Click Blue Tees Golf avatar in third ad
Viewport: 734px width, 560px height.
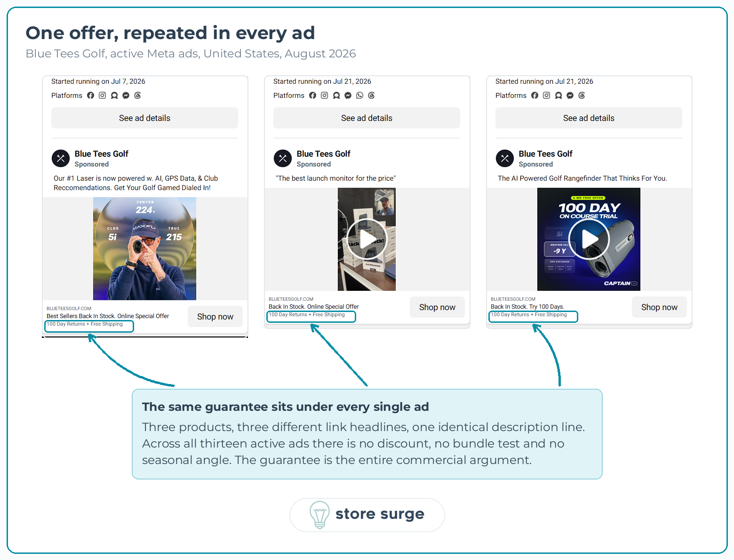pyautogui.click(x=505, y=159)
